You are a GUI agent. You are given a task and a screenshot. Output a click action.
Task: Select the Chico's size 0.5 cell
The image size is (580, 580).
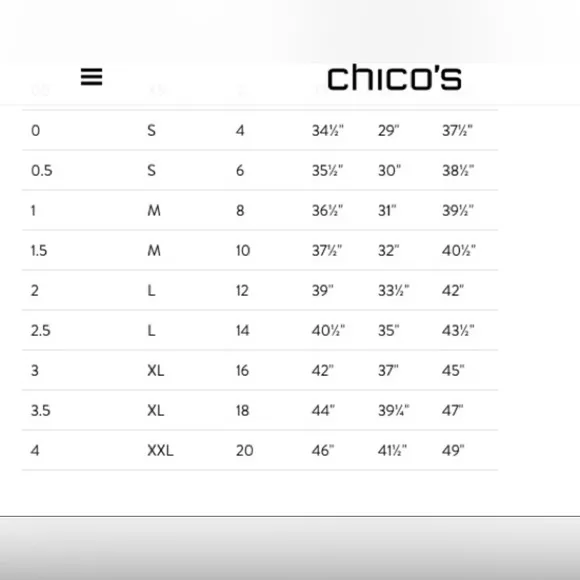click(42, 171)
